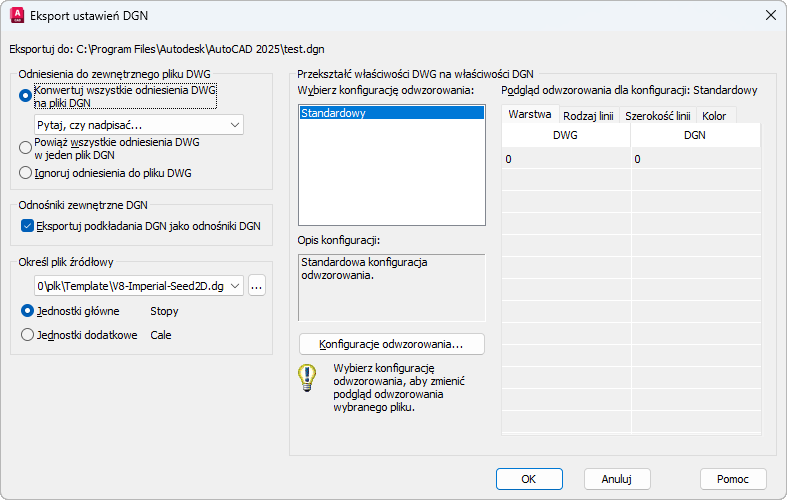Screen dimensions: 787x500
Task: Toggle 'Eksportuj podkładania DGN jako odnośniki DGN' checkbox
Action: pos(27,226)
